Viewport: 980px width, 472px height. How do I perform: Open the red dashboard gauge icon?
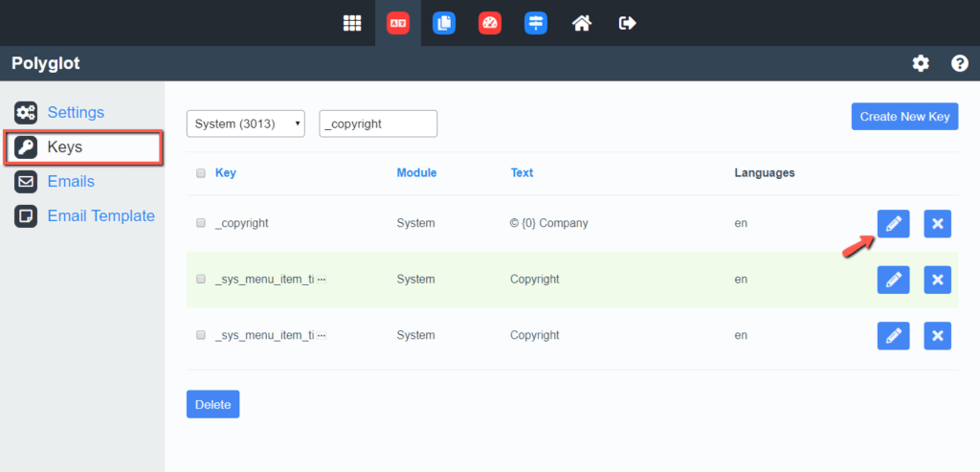[490, 23]
